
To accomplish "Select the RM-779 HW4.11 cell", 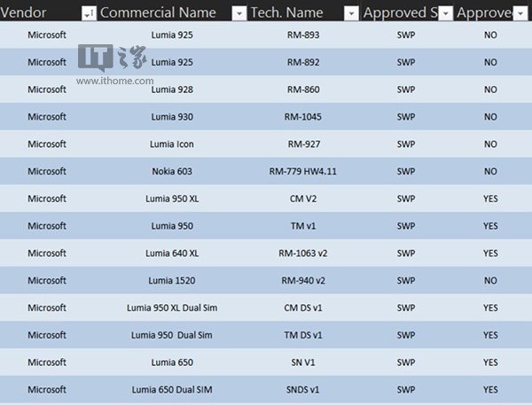I will (303, 171).
